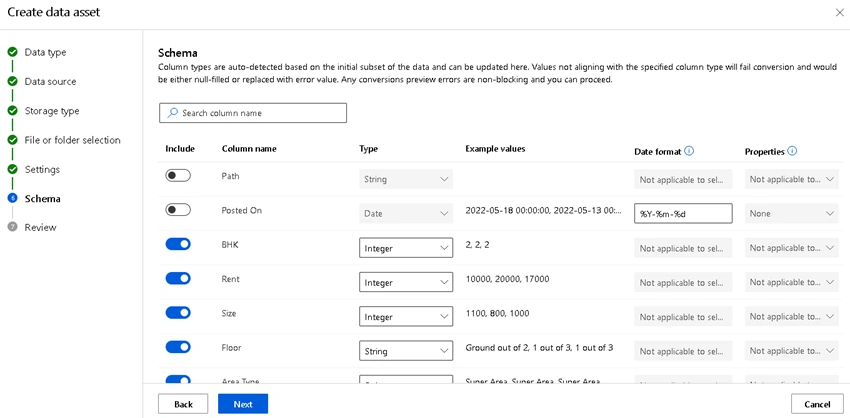Image resolution: width=850 pixels, height=418 pixels.
Task: Click the Settings step checkmark icon
Action: click(x=12, y=169)
